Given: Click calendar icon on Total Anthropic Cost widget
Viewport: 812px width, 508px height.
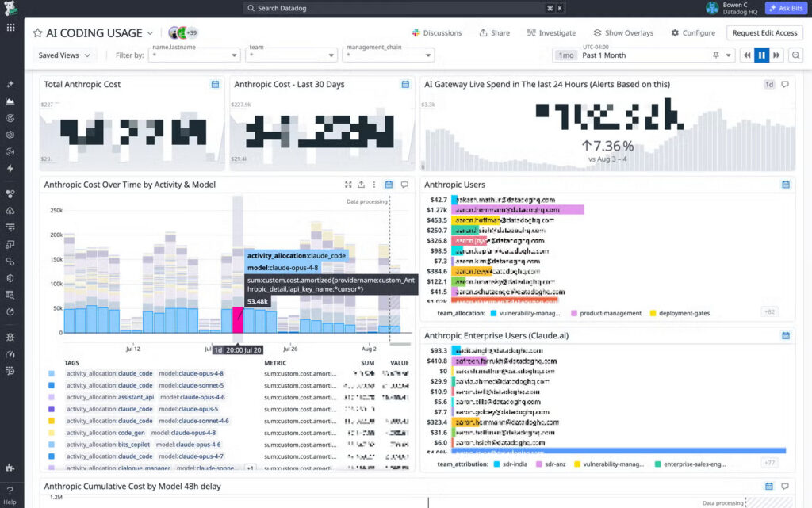Looking at the screenshot, I should coord(215,84).
